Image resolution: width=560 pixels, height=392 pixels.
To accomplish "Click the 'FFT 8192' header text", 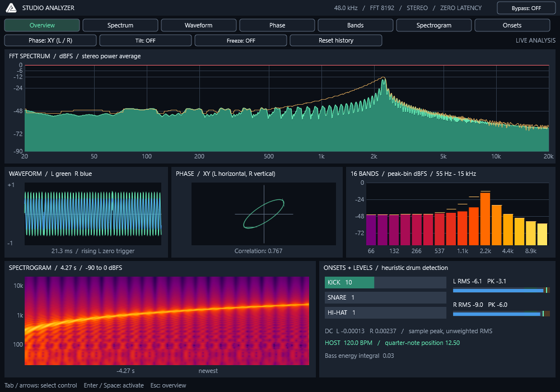I will point(382,8).
